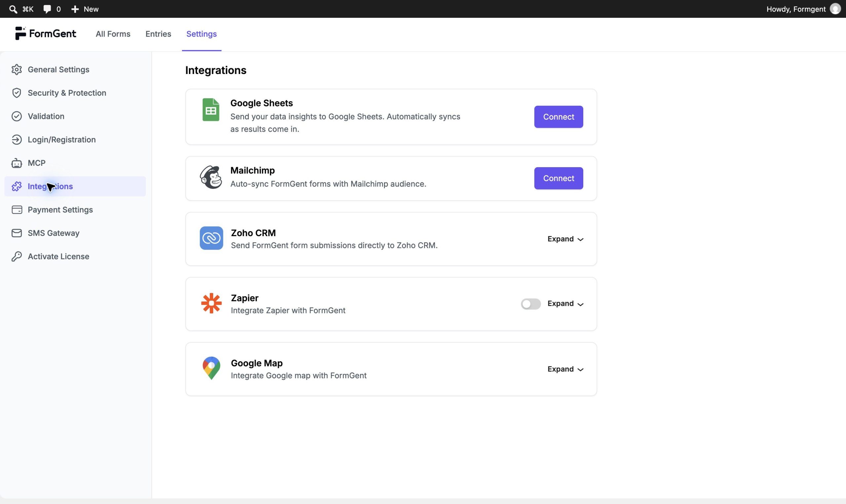Connect Google Sheets integration

point(558,117)
